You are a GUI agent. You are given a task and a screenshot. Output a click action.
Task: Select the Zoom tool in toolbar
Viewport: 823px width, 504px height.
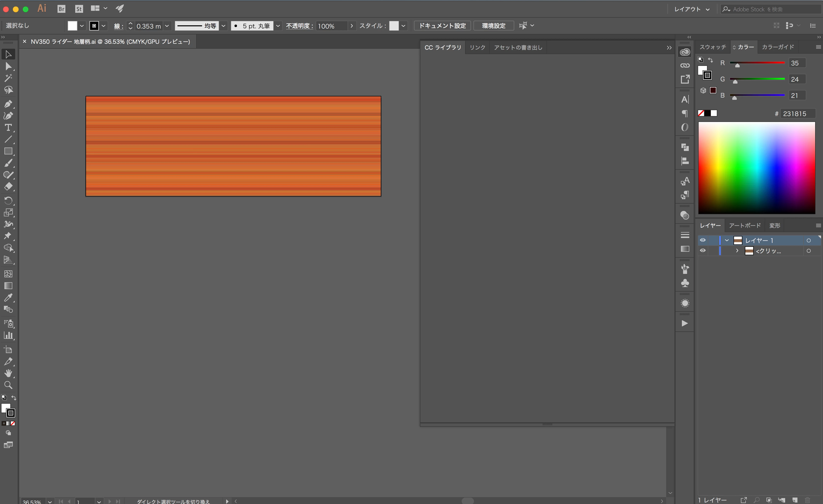point(8,385)
